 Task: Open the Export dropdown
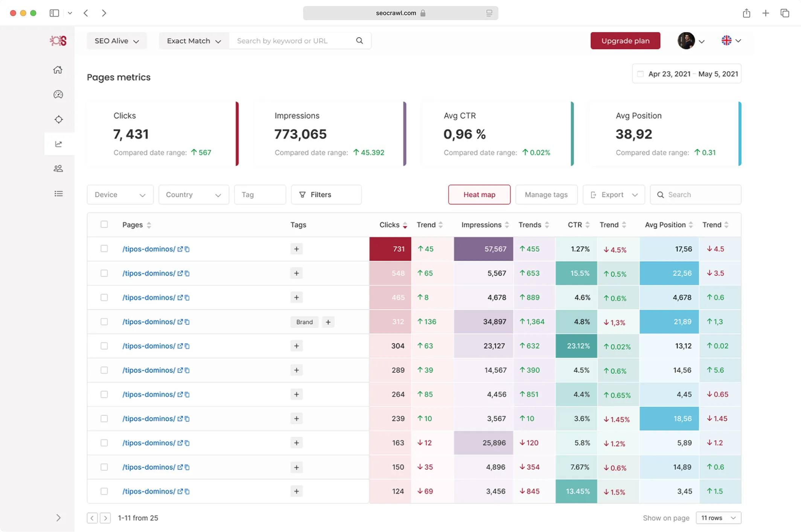tap(614, 195)
